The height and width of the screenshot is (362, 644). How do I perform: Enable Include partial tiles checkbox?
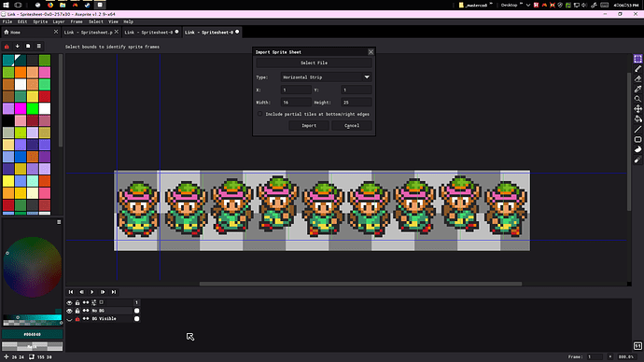(259, 114)
